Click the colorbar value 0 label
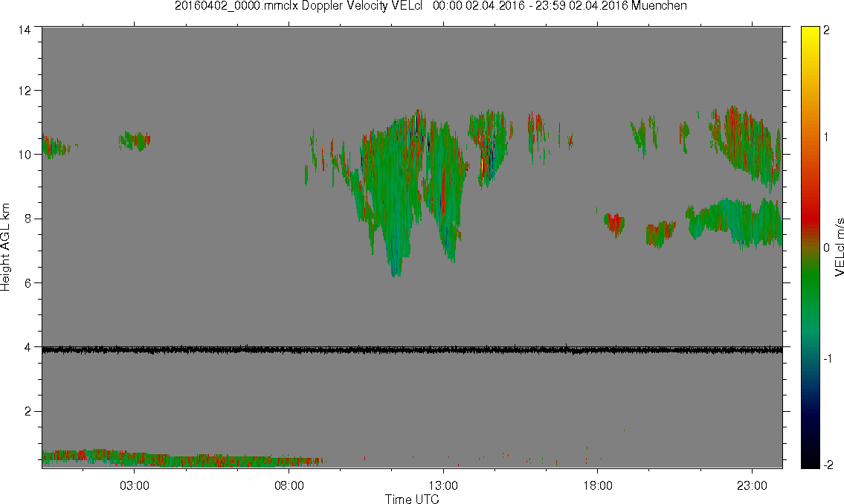 827,248
